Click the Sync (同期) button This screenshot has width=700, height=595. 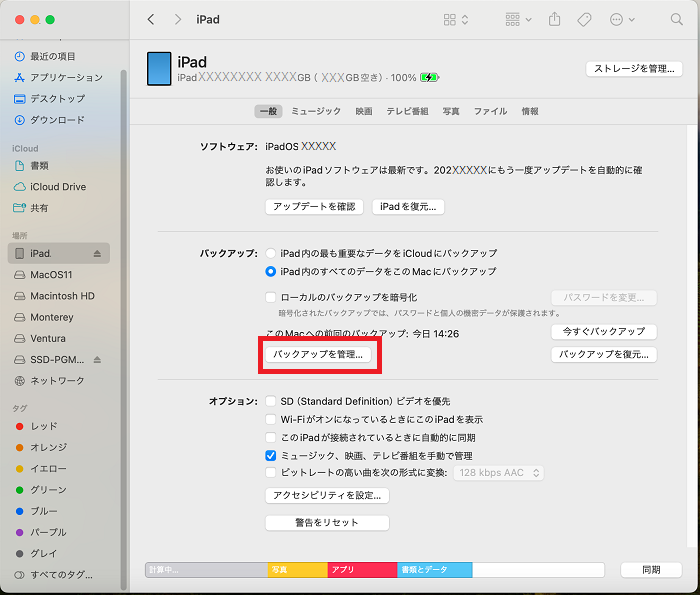pyautogui.click(x=651, y=570)
